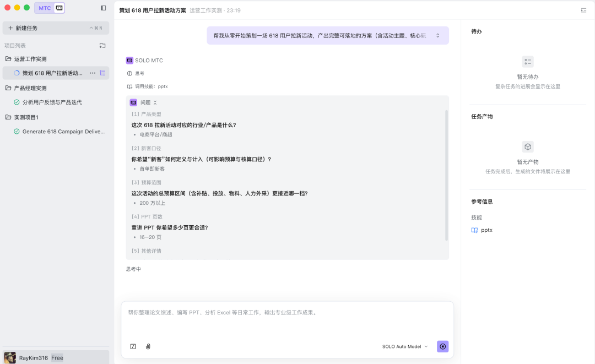Screen dimensions: 595x364
Task: Collapse the 问题 questions section
Action: point(155,102)
